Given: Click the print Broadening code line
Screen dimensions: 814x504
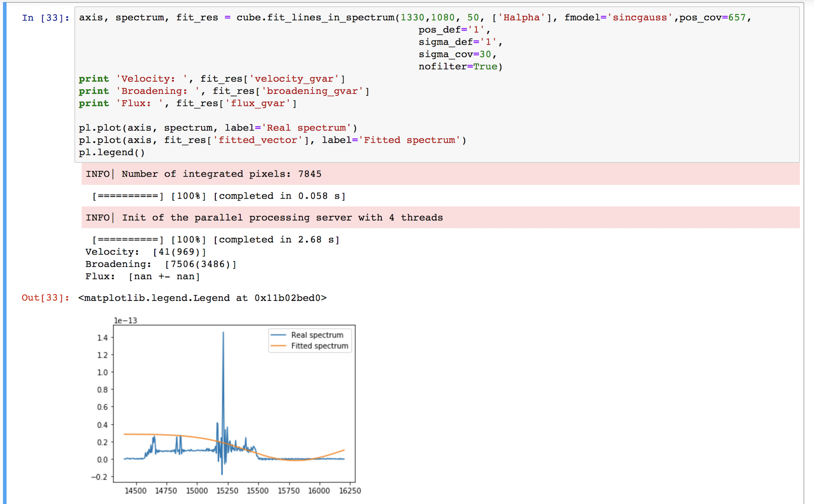Looking at the screenshot, I should click(224, 91).
